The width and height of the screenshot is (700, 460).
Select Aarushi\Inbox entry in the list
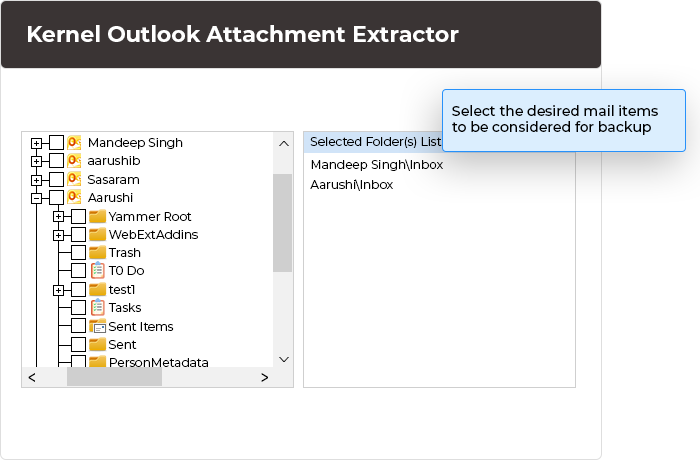(x=352, y=185)
